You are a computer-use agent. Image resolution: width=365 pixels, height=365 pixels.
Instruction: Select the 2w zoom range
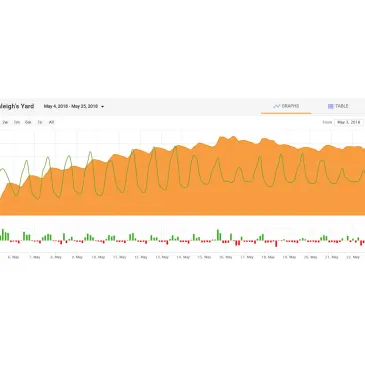[5, 122]
